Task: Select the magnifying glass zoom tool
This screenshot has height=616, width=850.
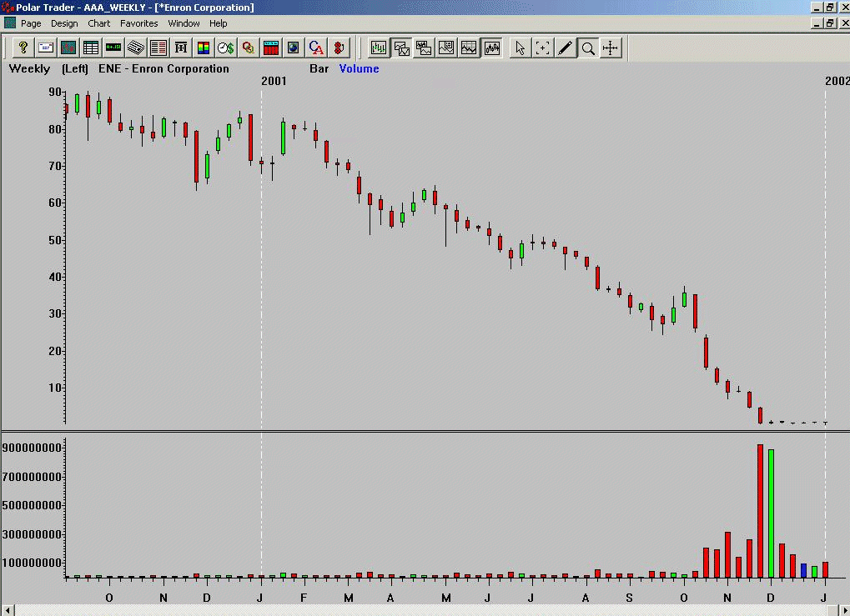Action: pos(587,48)
